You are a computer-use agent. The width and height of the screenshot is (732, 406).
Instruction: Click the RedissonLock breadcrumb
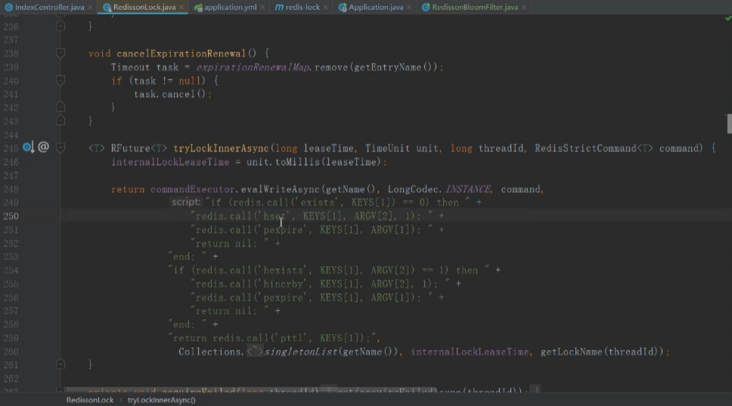click(x=90, y=400)
